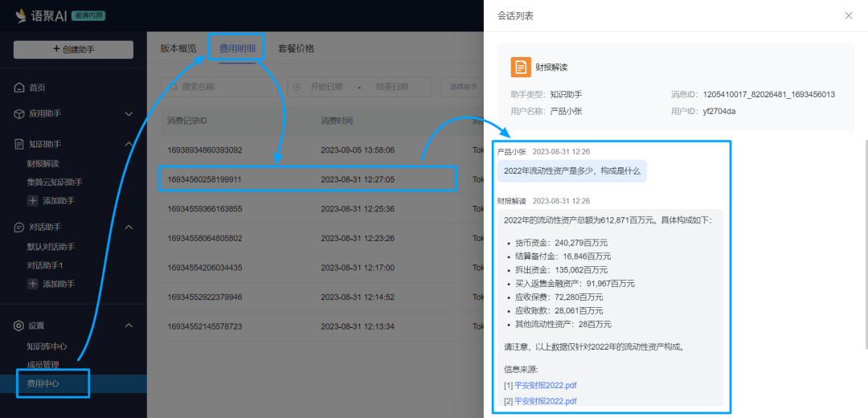Click the user ID yf2704da
Screen dimensions: 868x418
click(x=719, y=111)
